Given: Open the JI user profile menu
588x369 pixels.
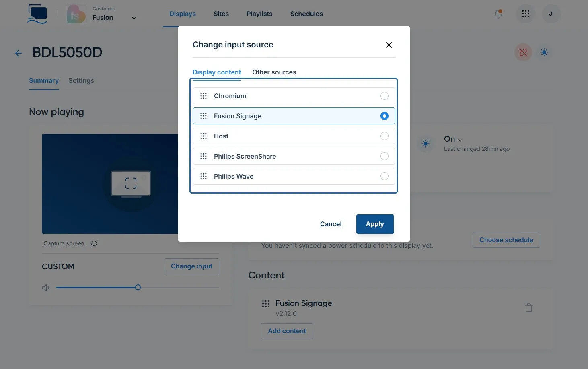Looking at the screenshot, I should pyautogui.click(x=551, y=14).
